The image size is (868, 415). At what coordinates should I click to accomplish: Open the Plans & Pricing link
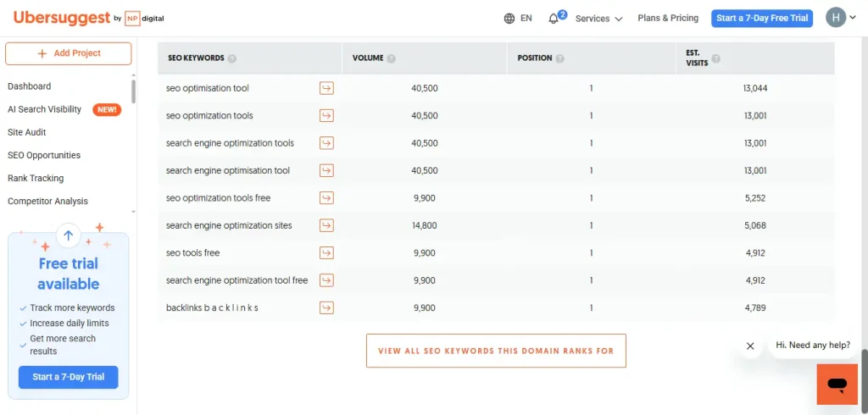(x=668, y=18)
